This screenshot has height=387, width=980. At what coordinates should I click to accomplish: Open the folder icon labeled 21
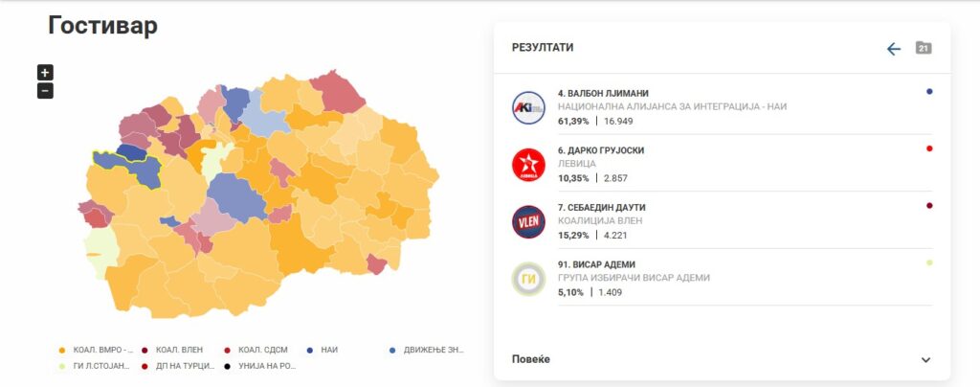[x=924, y=48]
